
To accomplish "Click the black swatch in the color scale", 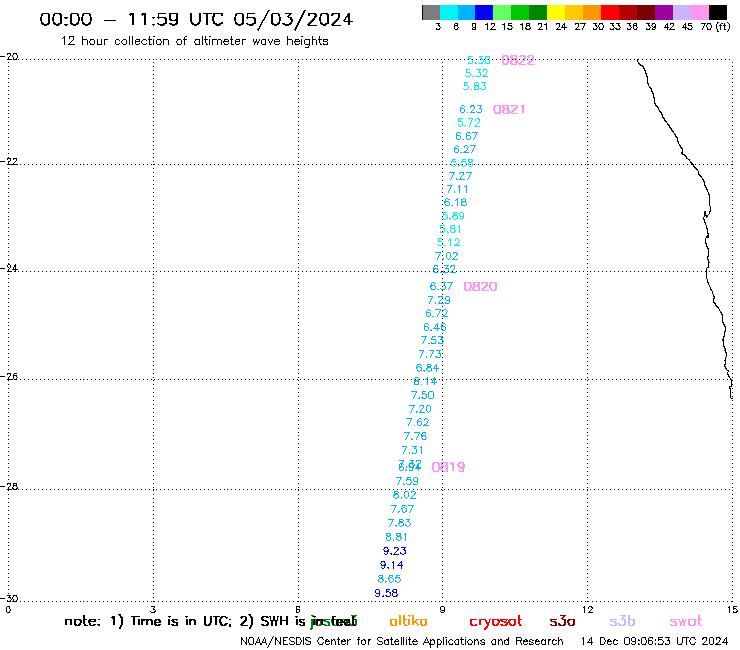I will point(718,13).
